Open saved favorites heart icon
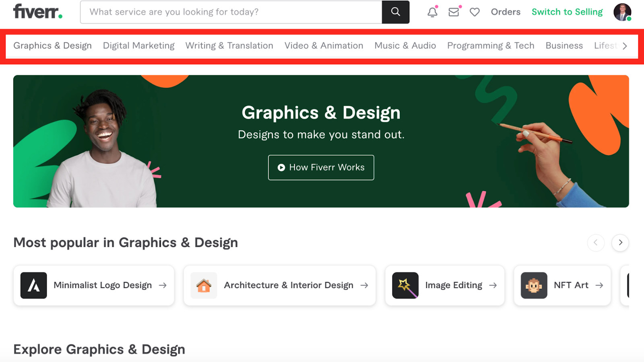 point(475,12)
